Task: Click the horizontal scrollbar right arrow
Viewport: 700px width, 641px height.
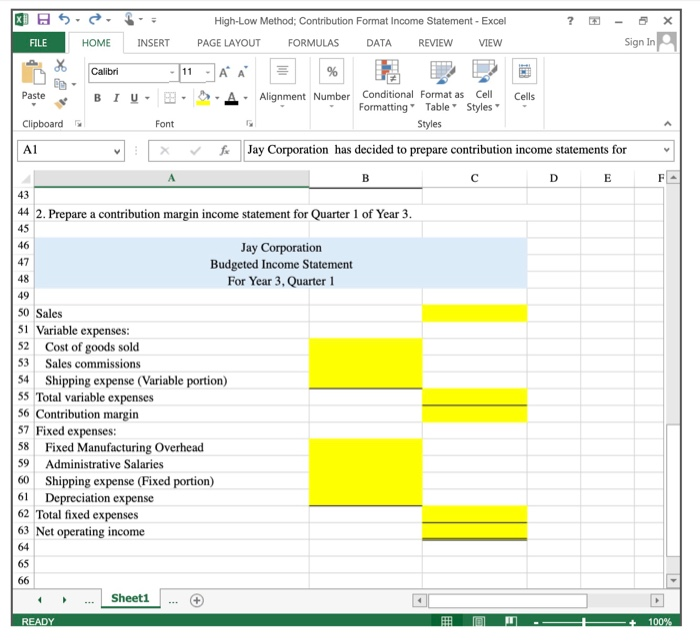Action: click(x=657, y=600)
